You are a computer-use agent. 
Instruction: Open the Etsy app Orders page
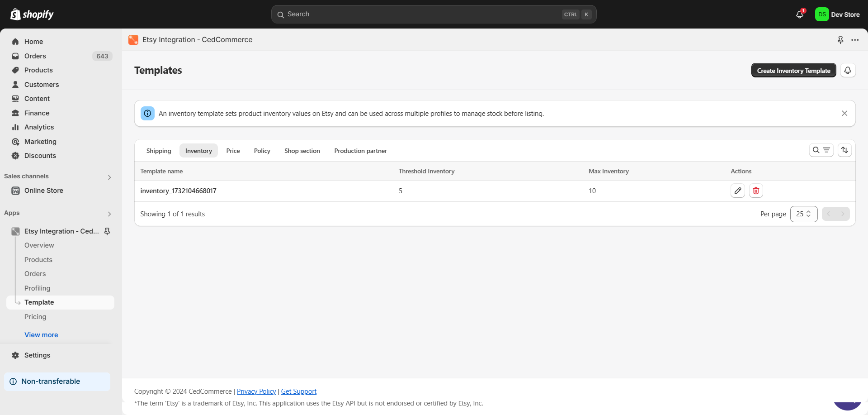click(35, 274)
